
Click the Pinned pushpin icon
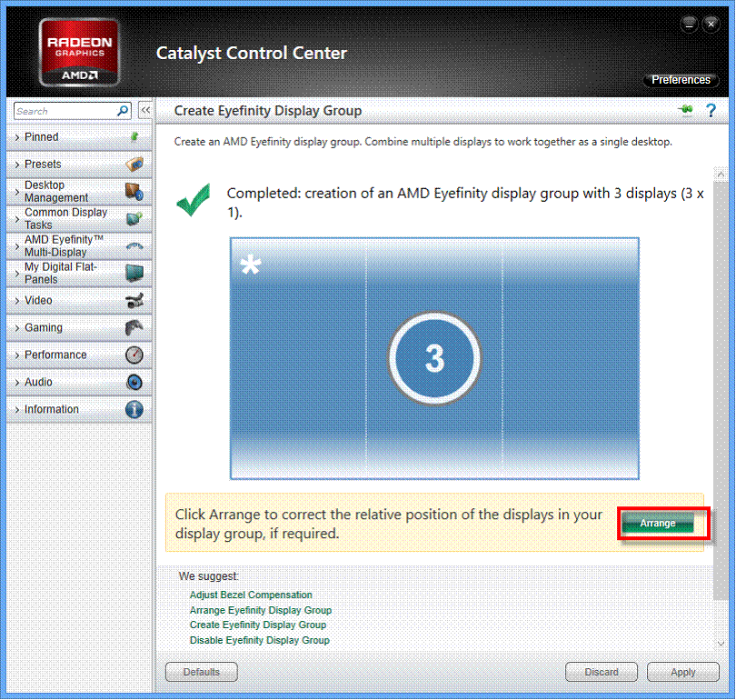click(x=134, y=136)
